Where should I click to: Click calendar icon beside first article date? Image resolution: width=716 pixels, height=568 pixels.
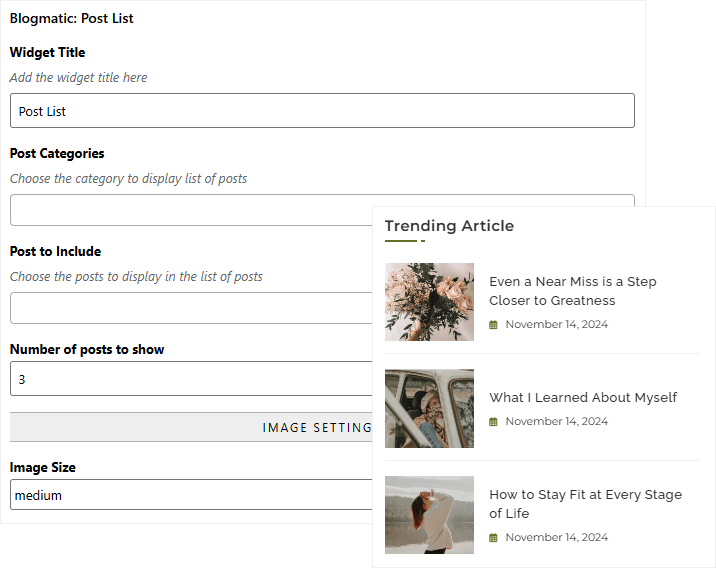493,325
